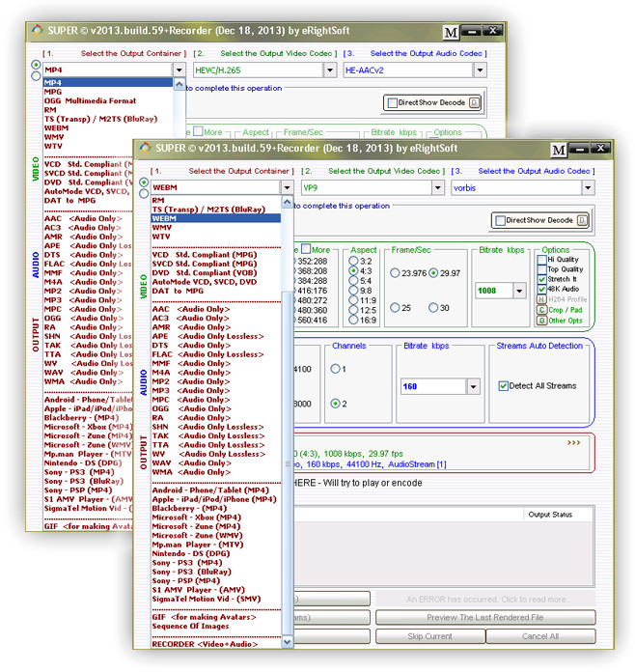Select second radio below WEBM container field

point(144,194)
